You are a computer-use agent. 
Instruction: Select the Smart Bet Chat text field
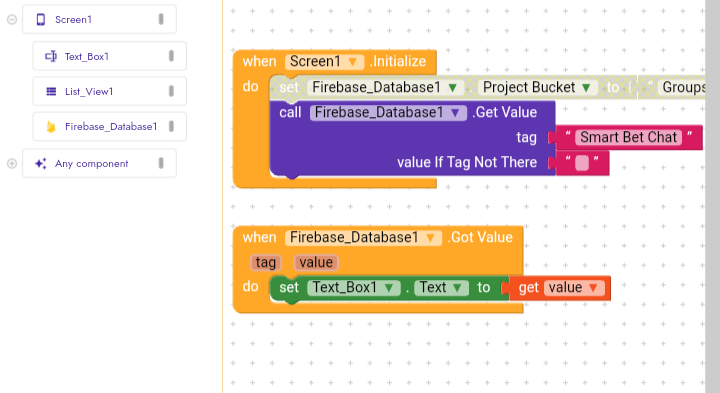click(x=628, y=137)
